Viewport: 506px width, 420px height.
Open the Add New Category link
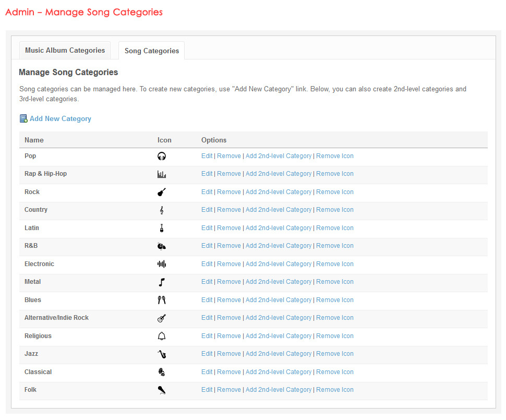pyautogui.click(x=60, y=119)
